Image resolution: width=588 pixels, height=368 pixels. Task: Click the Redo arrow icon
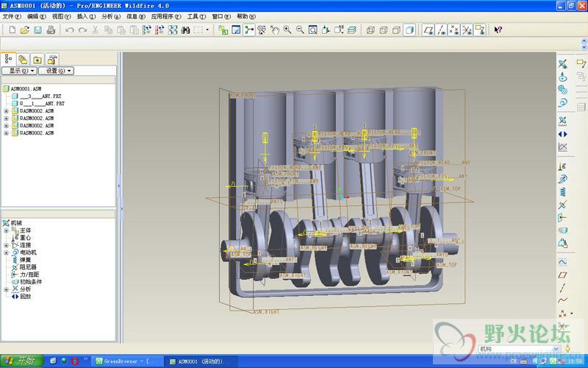click(x=82, y=29)
